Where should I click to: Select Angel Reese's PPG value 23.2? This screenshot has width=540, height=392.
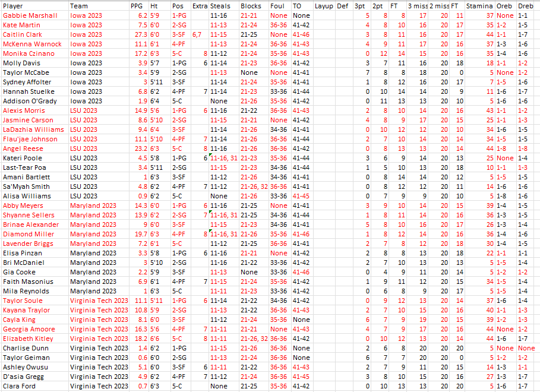pos(139,148)
